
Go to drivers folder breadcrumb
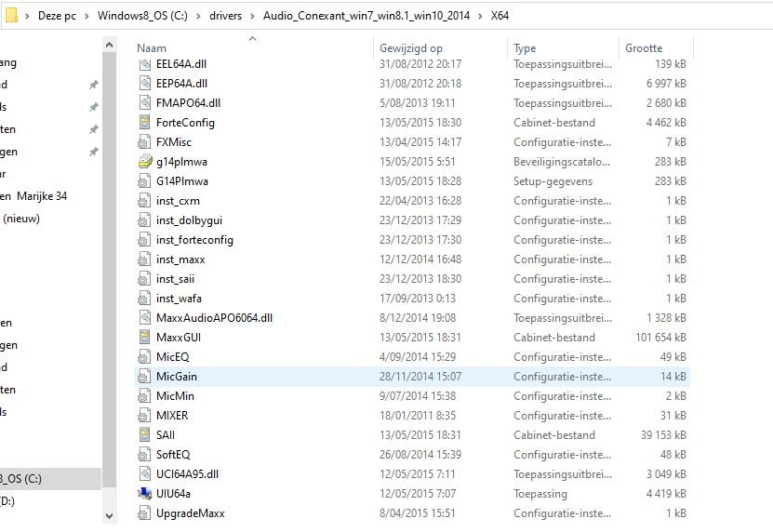click(225, 16)
